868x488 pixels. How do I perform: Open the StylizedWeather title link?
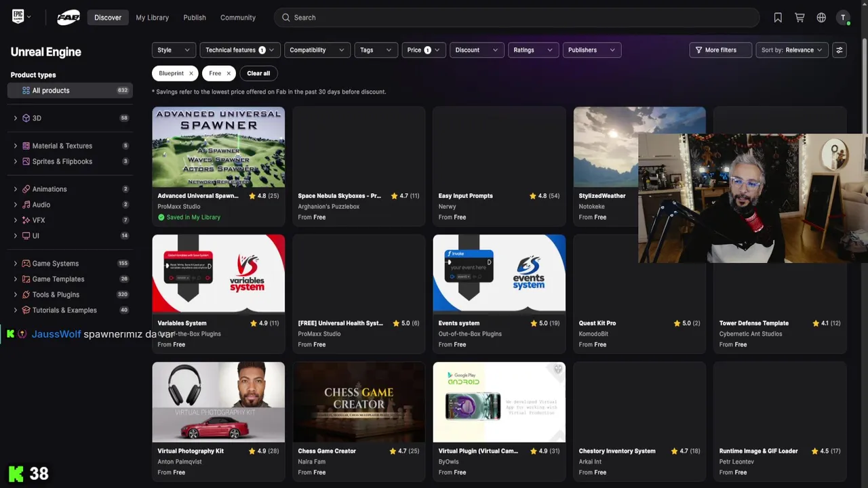[602, 196]
